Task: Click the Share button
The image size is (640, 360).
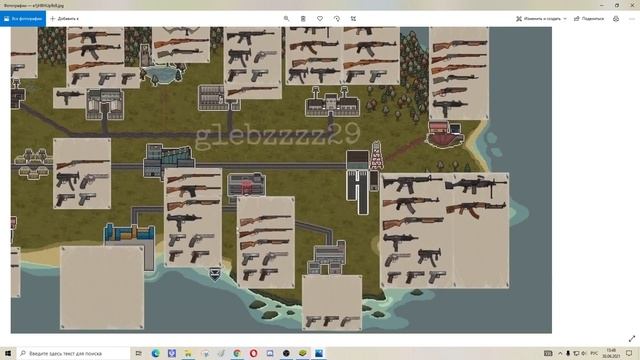Action: pyautogui.click(x=589, y=19)
